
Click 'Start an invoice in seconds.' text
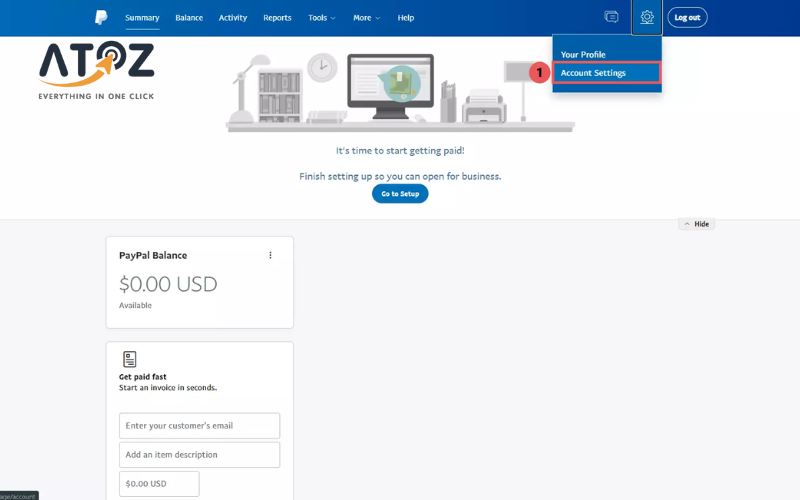pyautogui.click(x=168, y=388)
